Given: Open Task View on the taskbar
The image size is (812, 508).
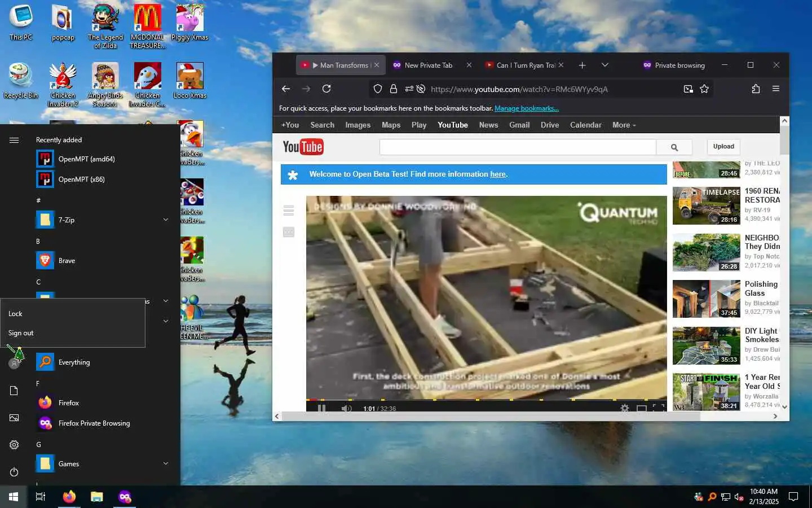Looking at the screenshot, I should 41,497.
